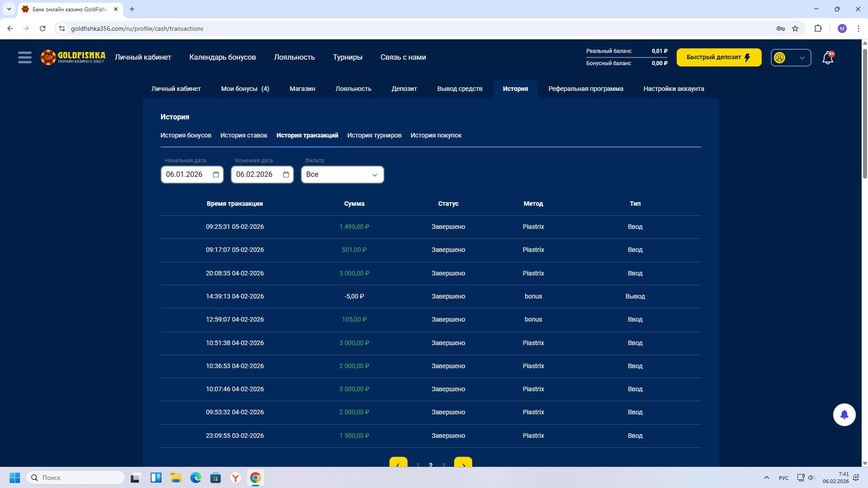Open the Мои бонусы tab
This screenshot has width=868, height=488.
[x=245, y=89]
